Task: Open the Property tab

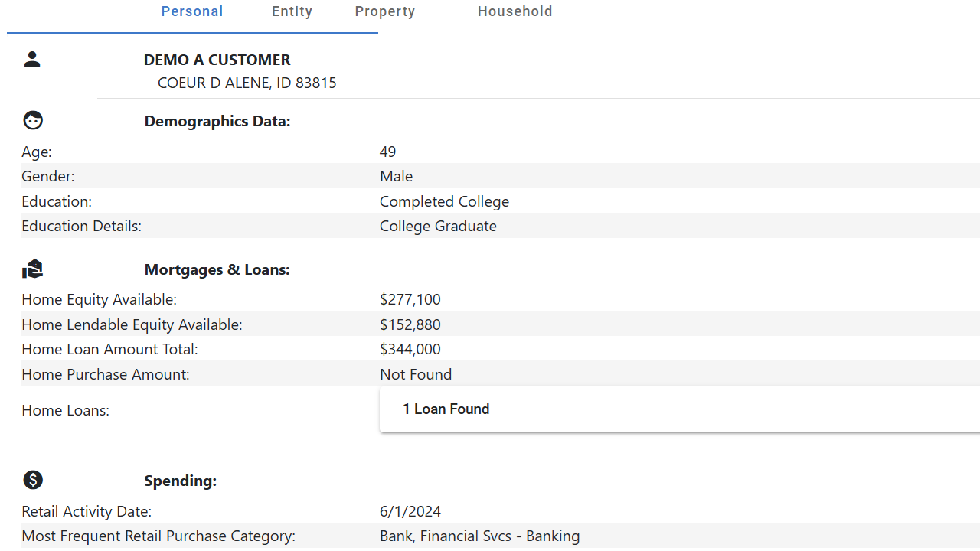Action: click(385, 11)
